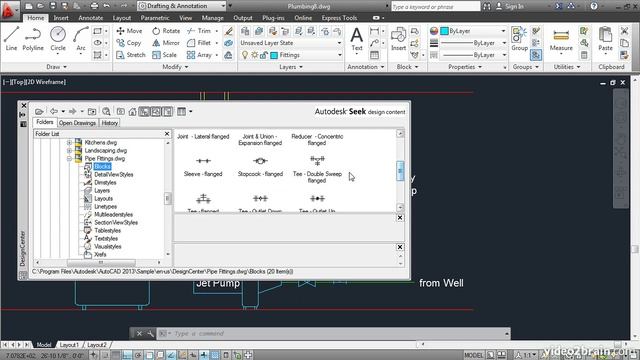Open the DesignCenter Views dropdown arrow
Screen dimensions: 640x360
(191, 111)
